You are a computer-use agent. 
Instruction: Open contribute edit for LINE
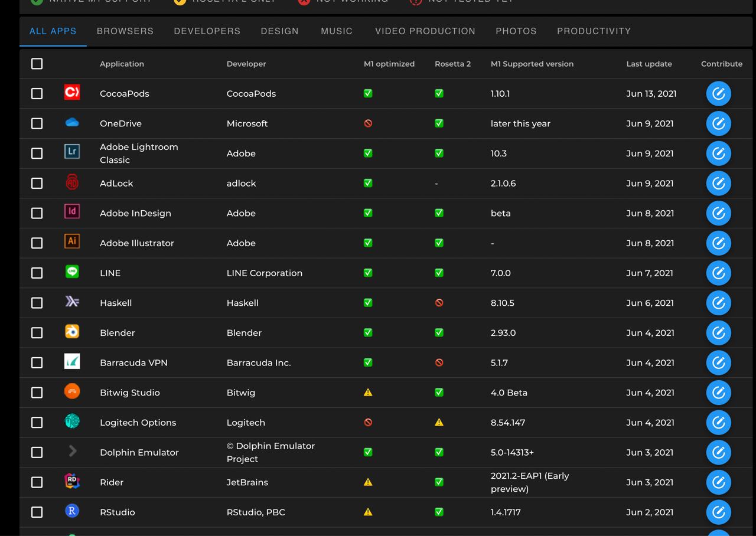(719, 273)
